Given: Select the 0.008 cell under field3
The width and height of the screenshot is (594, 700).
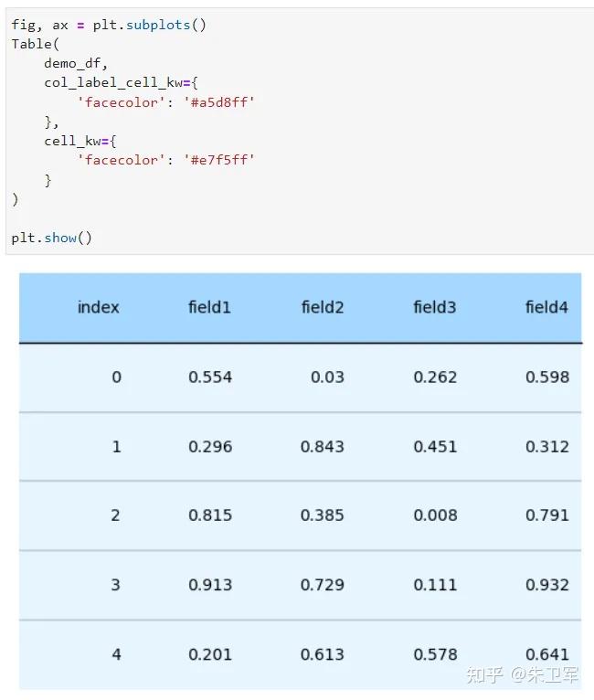Looking at the screenshot, I should pyautogui.click(x=435, y=515).
